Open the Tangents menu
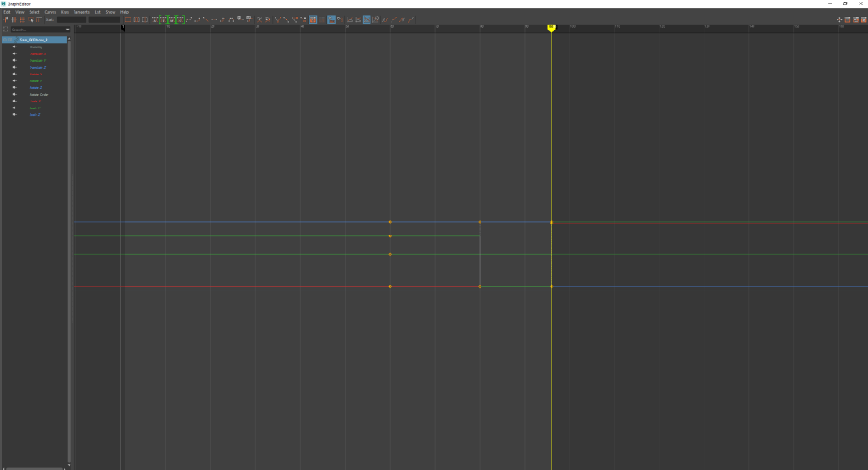Screen dimensions: 868x470 click(81, 12)
